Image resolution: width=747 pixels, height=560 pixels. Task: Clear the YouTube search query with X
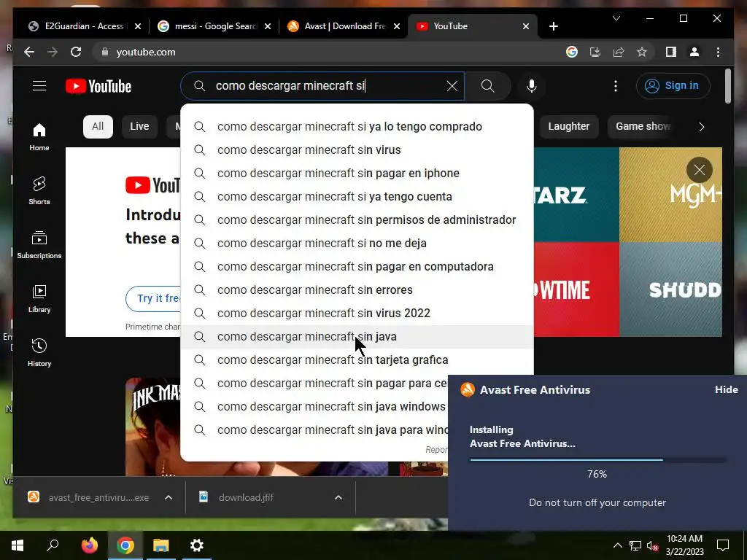coord(452,86)
